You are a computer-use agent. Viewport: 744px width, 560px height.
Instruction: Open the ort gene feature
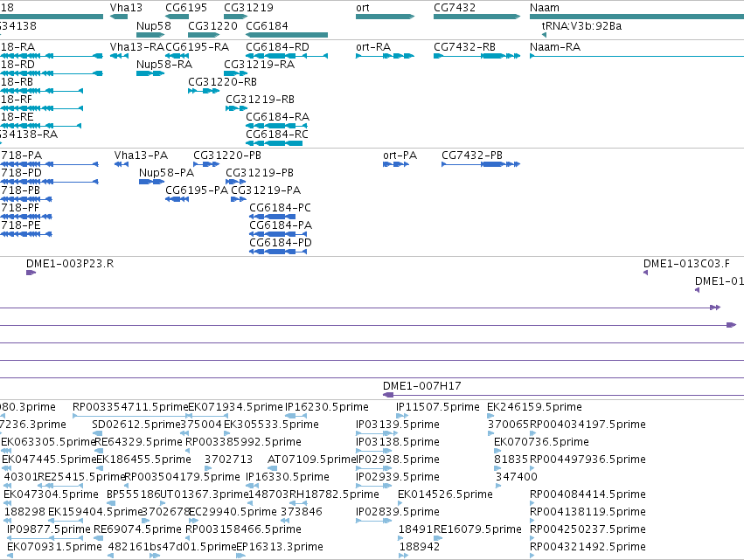[385, 17]
